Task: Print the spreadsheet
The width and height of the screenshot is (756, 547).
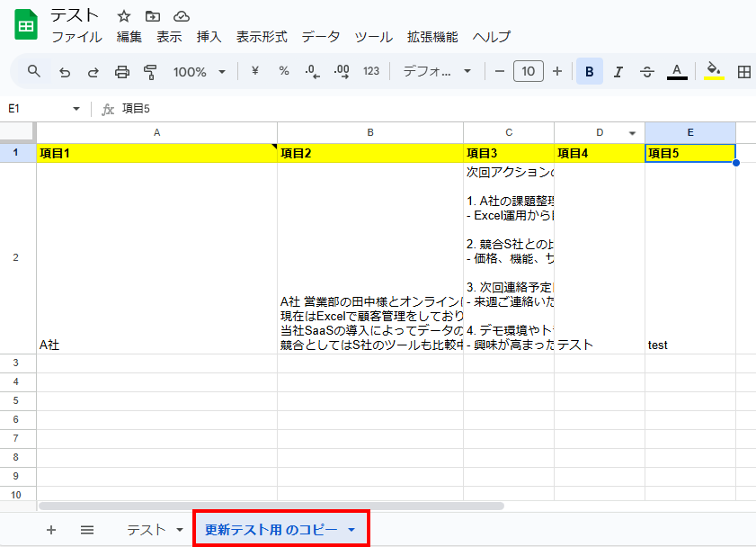Action: [x=122, y=72]
